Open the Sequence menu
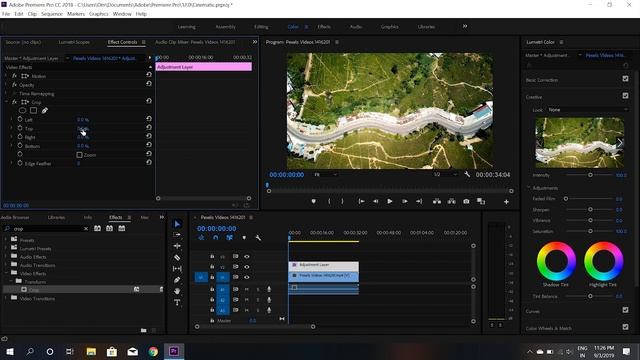The width and height of the screenshot is (640, 360). click(x=52, y=14)
